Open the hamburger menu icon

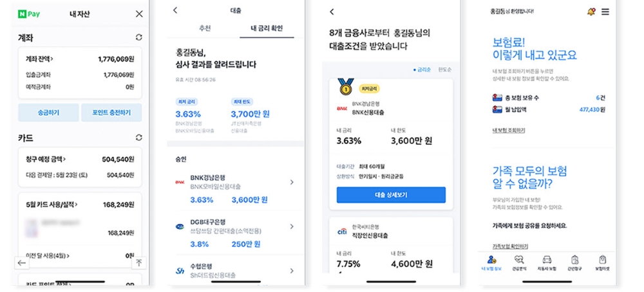(605, 12)
